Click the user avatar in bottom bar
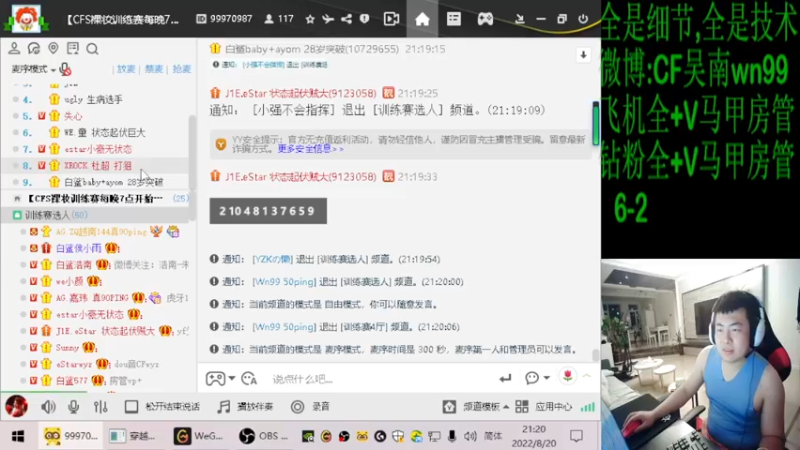The width and height of the screenshot is (800, 450). (x=16, y=406)
